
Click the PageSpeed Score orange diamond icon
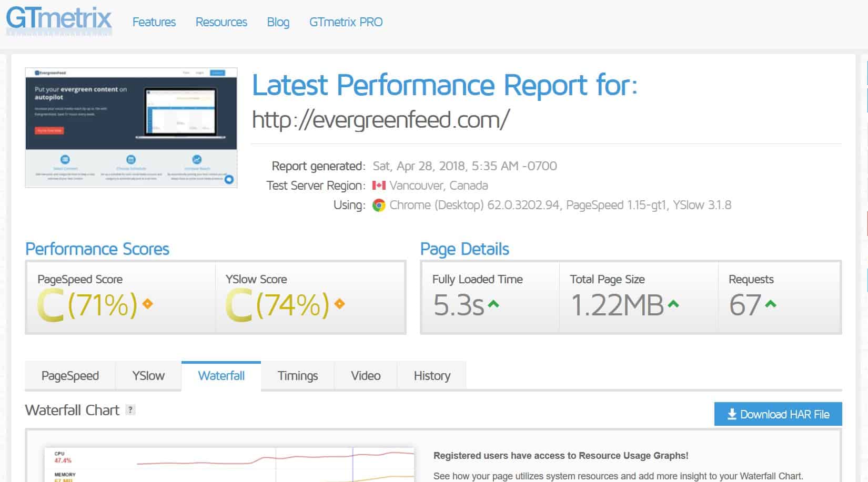148,304
